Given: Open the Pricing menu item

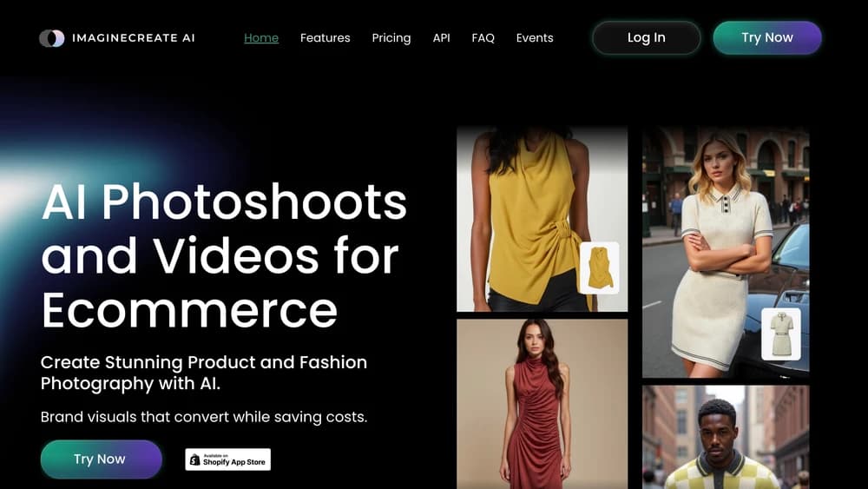Looking at the screenshot, I should [391, 37].
